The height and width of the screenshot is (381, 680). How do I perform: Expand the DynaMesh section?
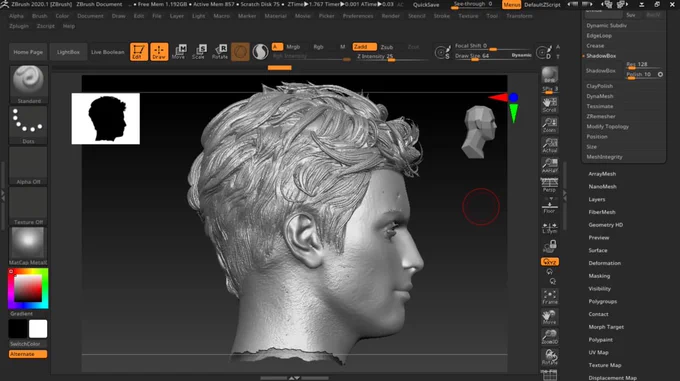[600, 96]
